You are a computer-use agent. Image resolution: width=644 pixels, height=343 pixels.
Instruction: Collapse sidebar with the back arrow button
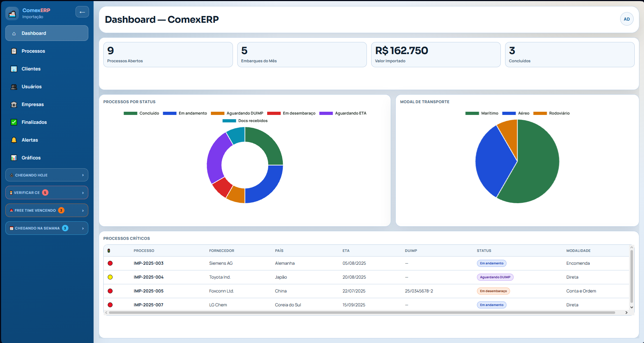click(82, 12)
